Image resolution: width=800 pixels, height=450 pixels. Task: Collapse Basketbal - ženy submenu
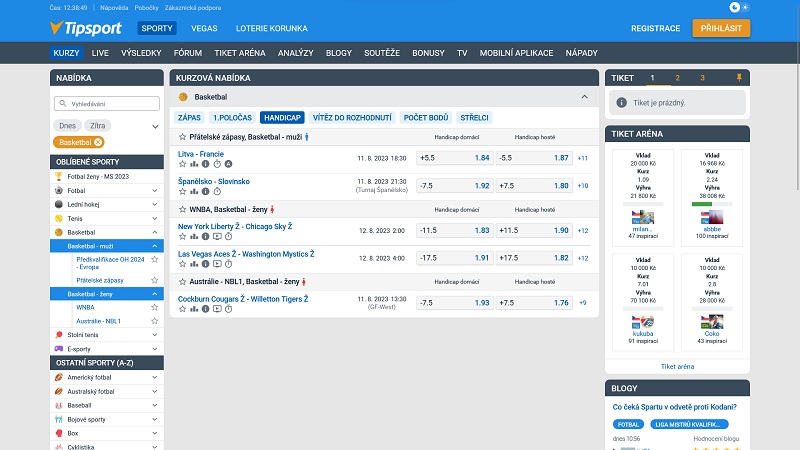[155, 294]
